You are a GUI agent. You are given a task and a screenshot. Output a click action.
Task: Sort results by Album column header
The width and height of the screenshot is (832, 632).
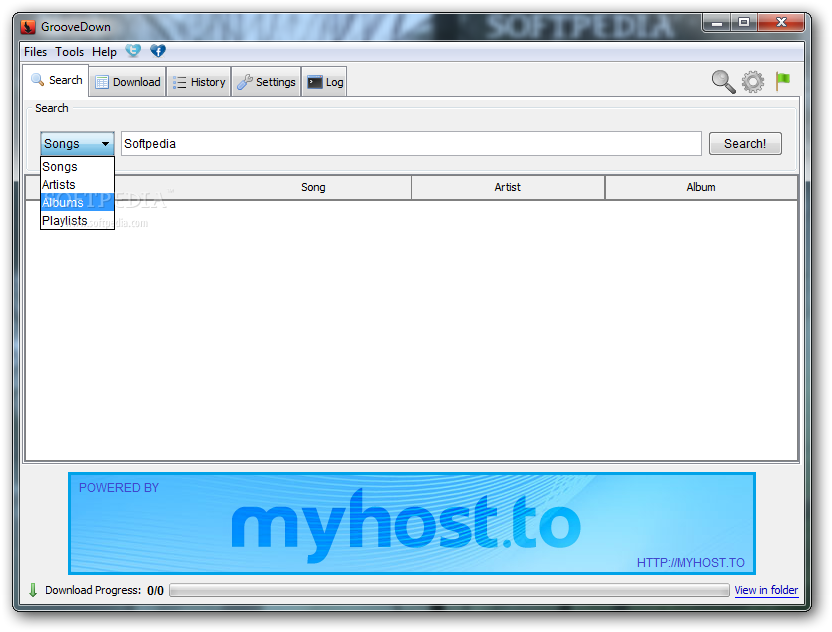pos(701,187)
